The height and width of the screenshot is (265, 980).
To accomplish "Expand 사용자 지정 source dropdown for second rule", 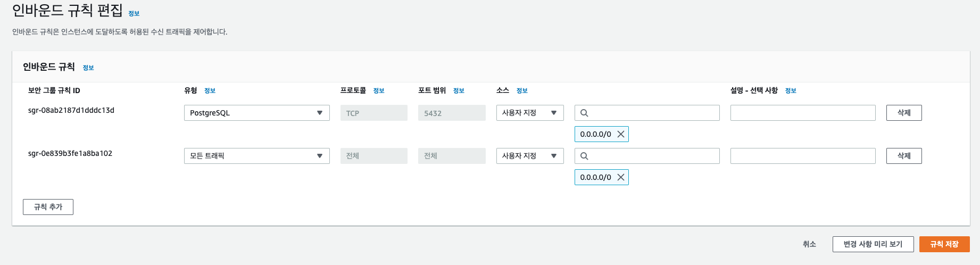I will point(530,156).
